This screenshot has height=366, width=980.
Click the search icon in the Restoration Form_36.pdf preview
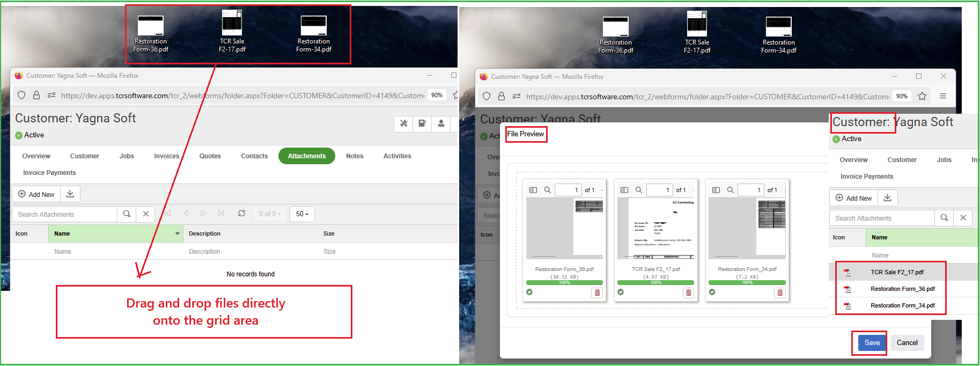[548, 190]
